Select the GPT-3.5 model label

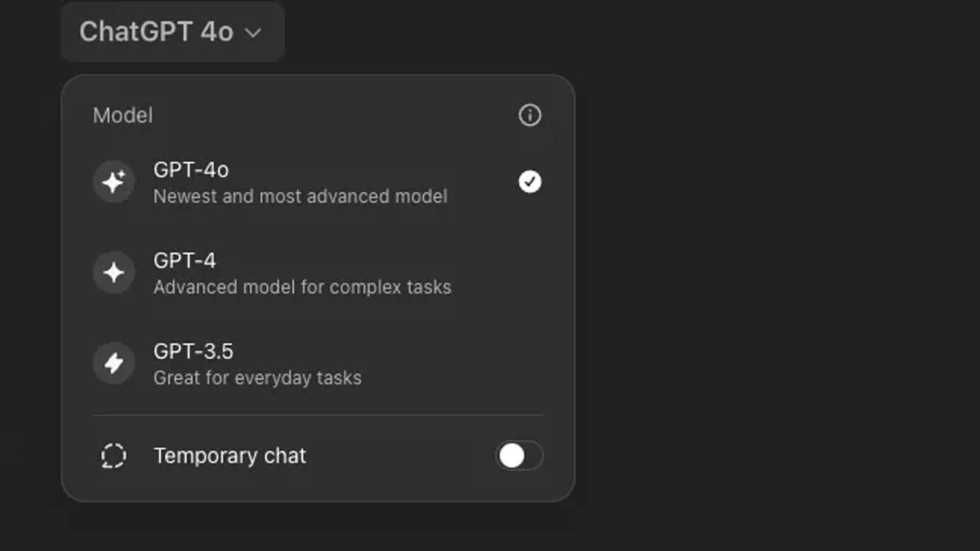coord(194,351)
